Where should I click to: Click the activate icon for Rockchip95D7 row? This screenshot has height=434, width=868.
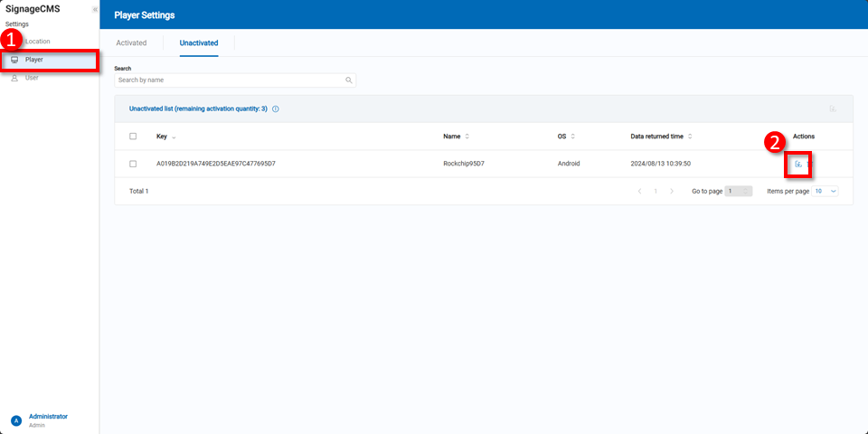pos(797,164)
